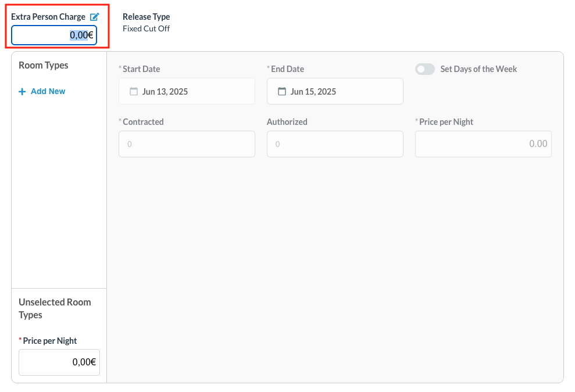This screenshot has height=392, width=575.
Task: Click the Price per Night field showing 0.00
Action: (483, 144)
